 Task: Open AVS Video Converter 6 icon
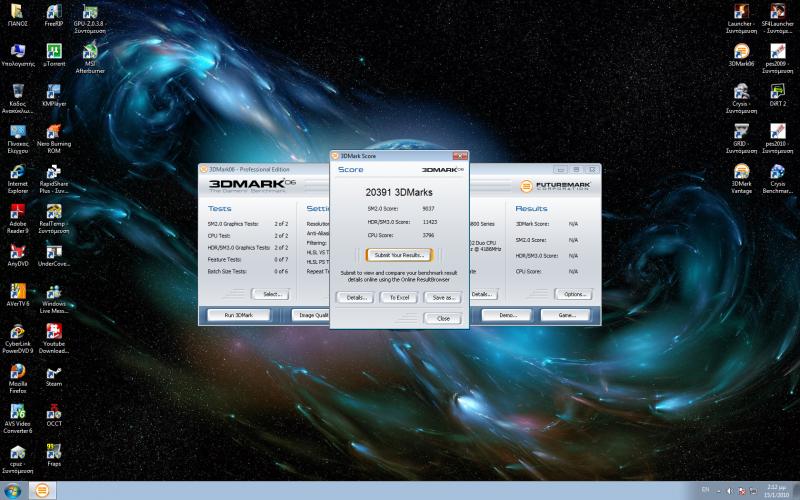click(18, 419)
